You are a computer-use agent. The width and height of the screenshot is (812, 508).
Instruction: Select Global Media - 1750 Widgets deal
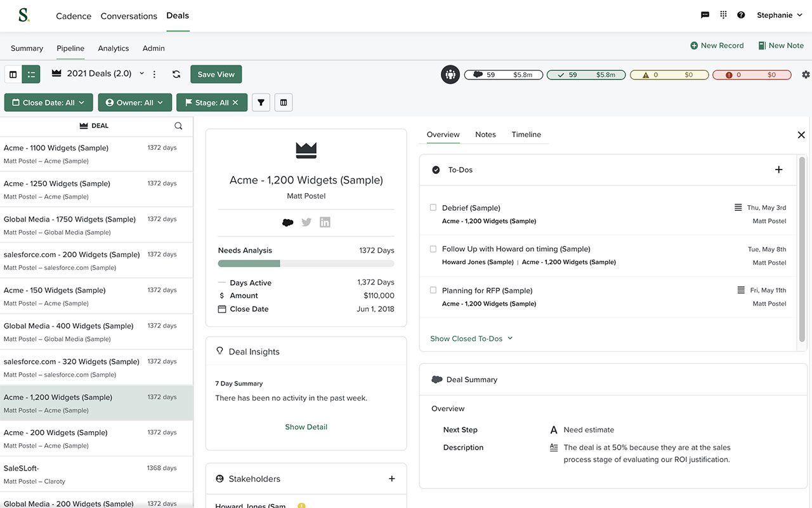pyautogui.click(x=96, y=225)
